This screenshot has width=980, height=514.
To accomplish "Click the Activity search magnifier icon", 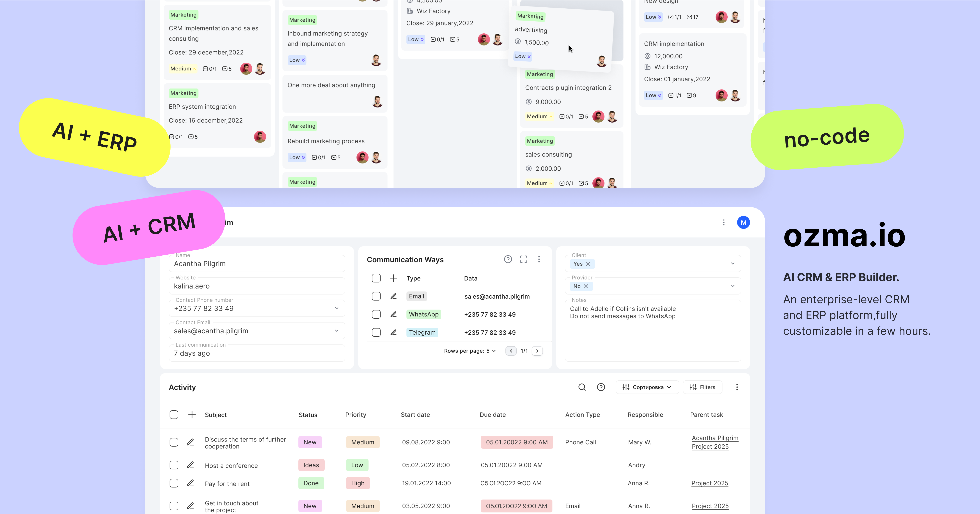I will tap(582, 387).
